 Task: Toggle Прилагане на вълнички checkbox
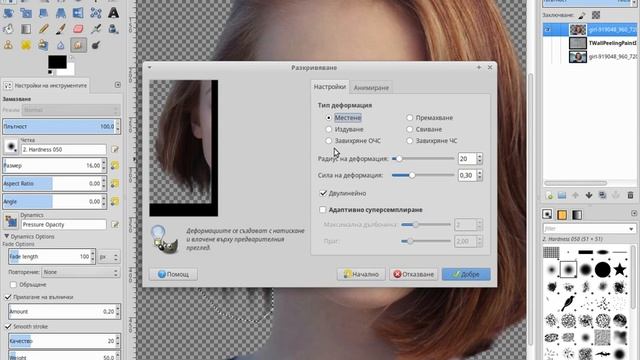coord(8,297)
